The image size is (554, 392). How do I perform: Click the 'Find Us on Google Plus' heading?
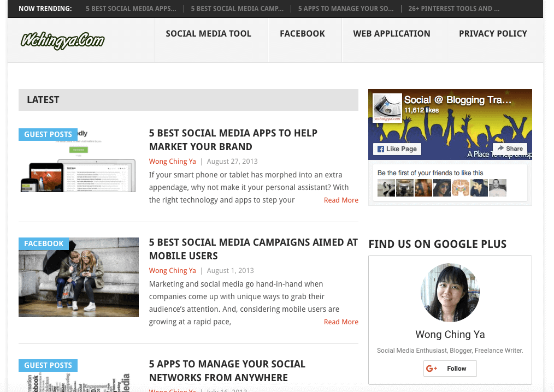click(x=438, y=244)
